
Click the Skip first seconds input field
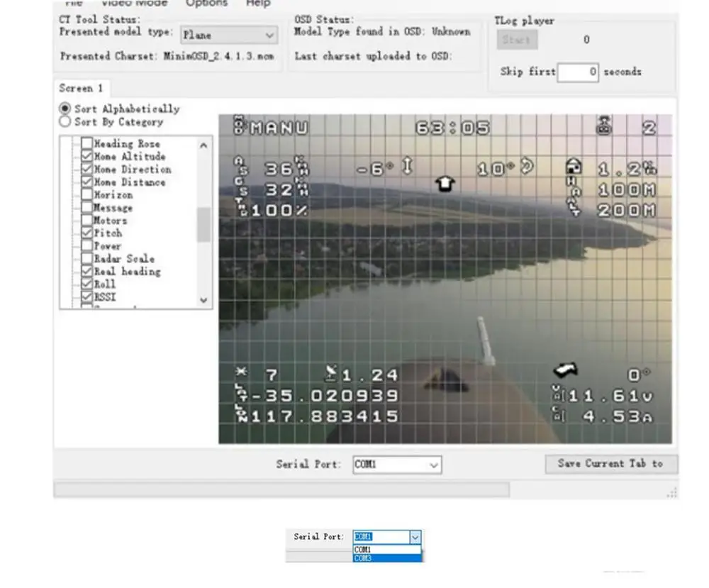(x=578, y=72)
